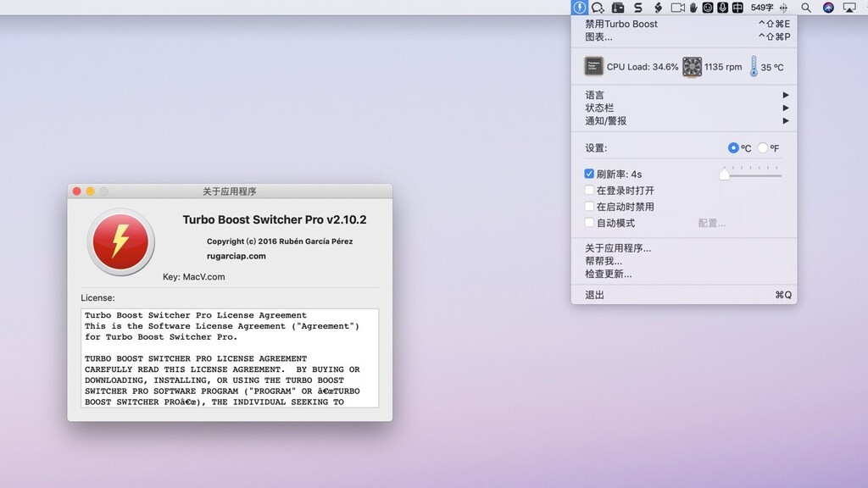The width and height of the screenshot is (868, 488).
Task: Click the thermometer icon beside 35 ºC
Action: pos(754,66)
